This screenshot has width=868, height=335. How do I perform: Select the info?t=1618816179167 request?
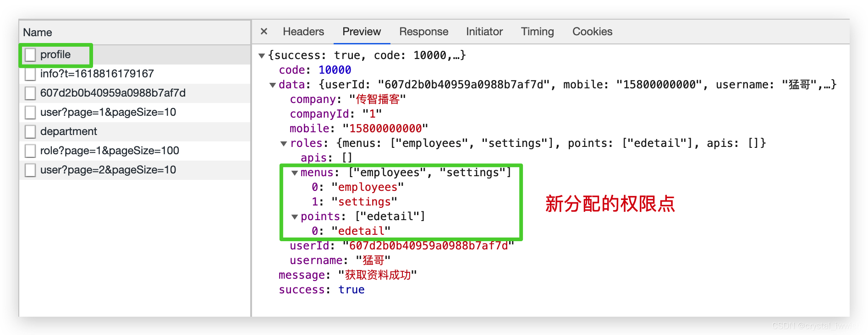tap(135, 74)
